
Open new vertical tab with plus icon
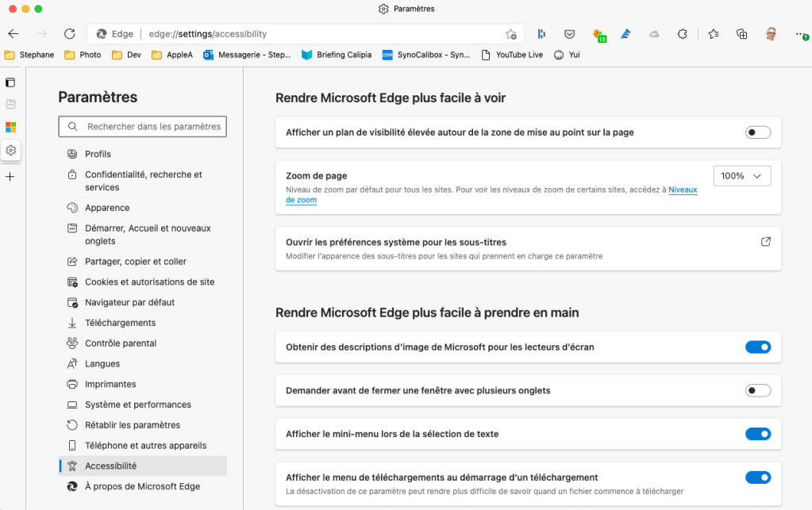10,176
